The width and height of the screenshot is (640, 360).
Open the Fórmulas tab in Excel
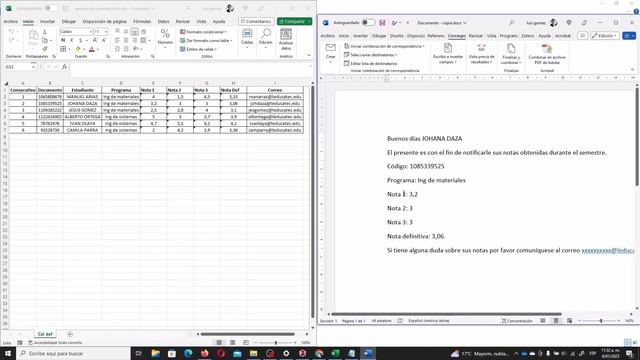[142, 21]
